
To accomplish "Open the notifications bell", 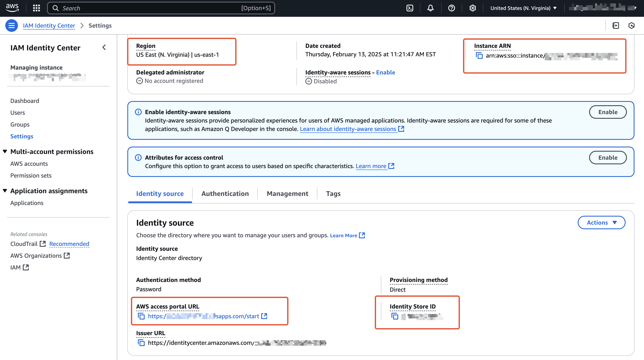I will [x=430, y=8].
